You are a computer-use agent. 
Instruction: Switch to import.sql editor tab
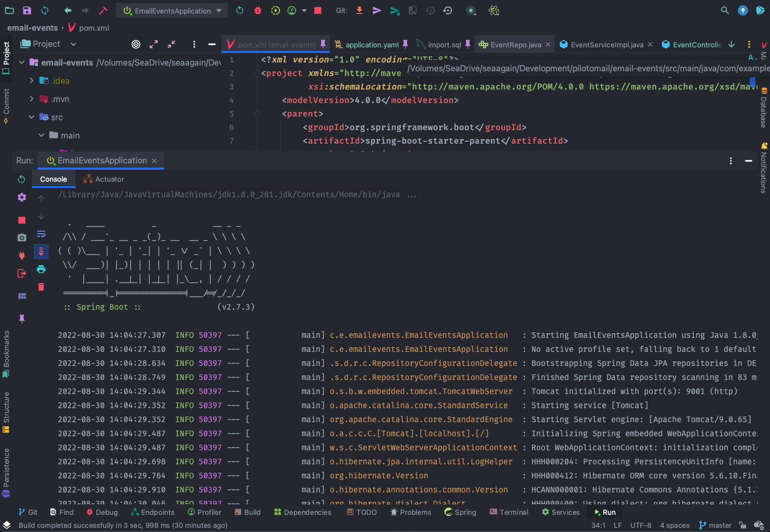coord(444,45)
